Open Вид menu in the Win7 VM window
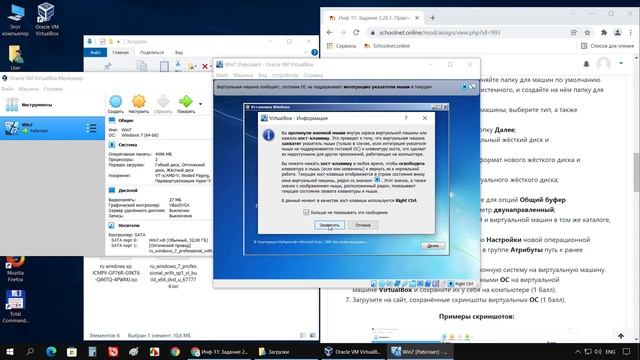The image size is (640, 360). (262, 75)
